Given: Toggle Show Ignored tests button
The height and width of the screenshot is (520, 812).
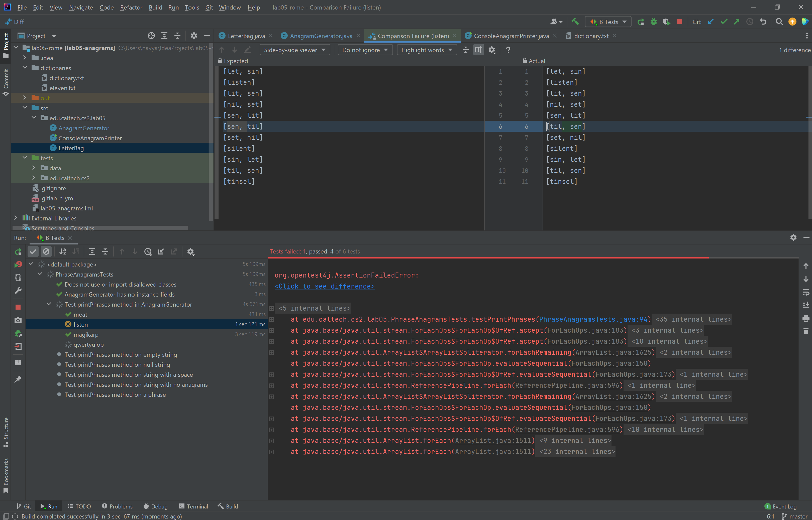Looking at the screenshot, I should [x=46, y=251].
